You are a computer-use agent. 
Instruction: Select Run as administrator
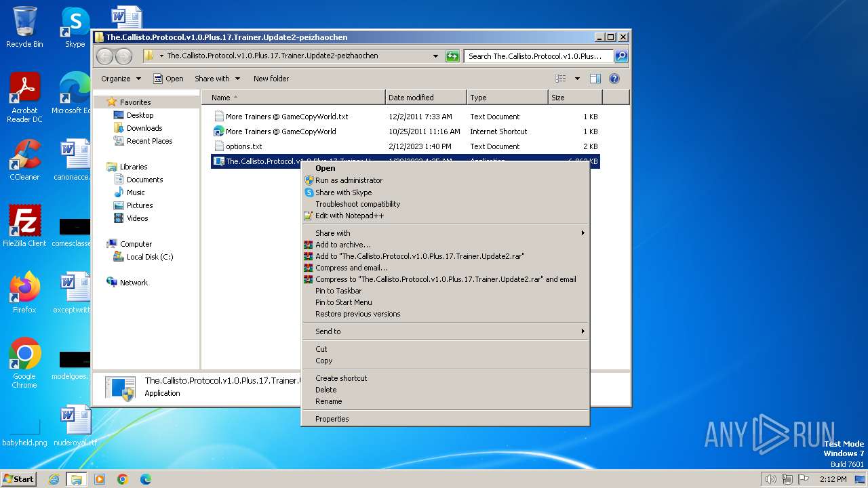pos(445,180)
